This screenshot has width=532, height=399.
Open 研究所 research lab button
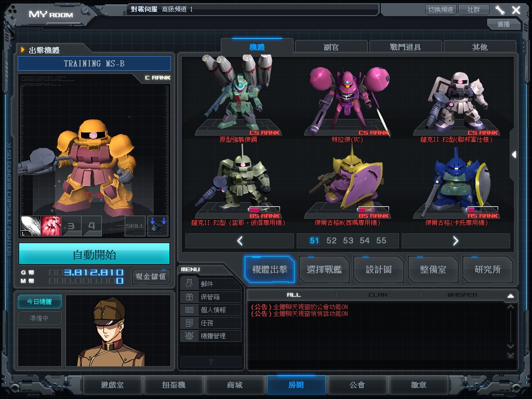click(x=487, y=270)
